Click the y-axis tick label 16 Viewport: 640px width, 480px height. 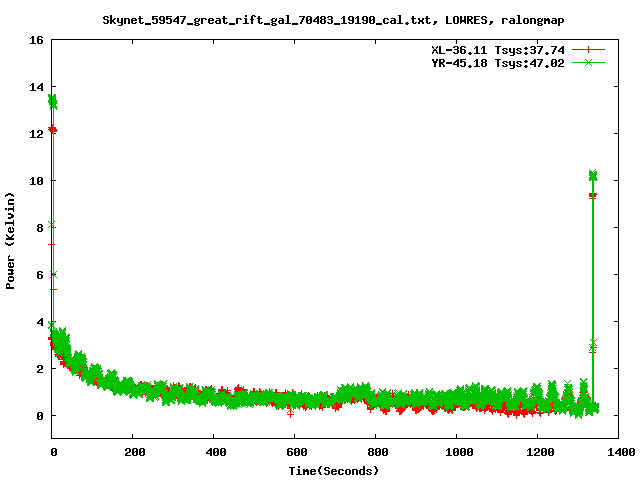[x=36, y=40]
